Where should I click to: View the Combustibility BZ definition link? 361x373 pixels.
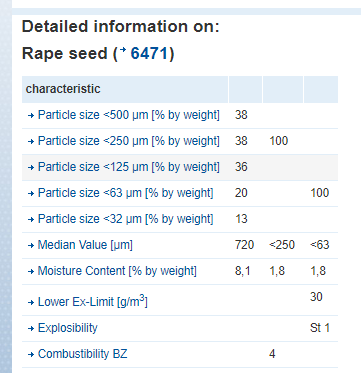[83, 354]
